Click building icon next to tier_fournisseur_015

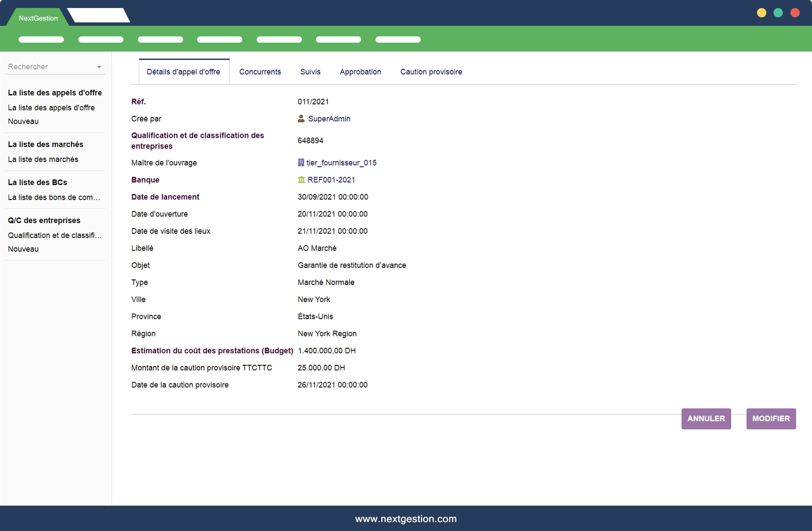(301, 163)
